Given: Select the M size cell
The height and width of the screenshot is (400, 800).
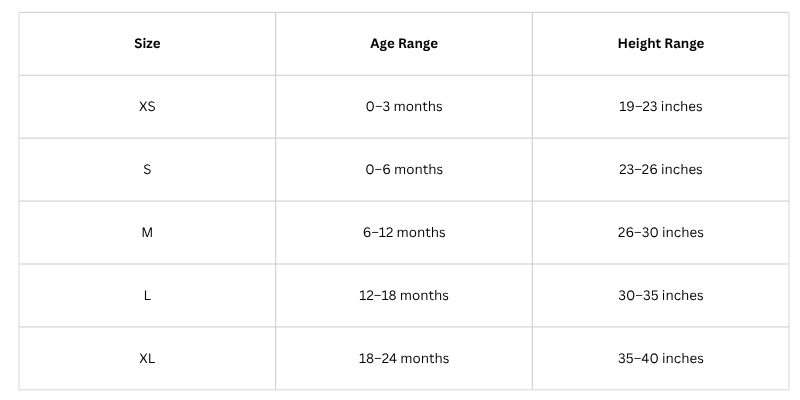Looking at the screenshot, I should click(x=147, y=233).
